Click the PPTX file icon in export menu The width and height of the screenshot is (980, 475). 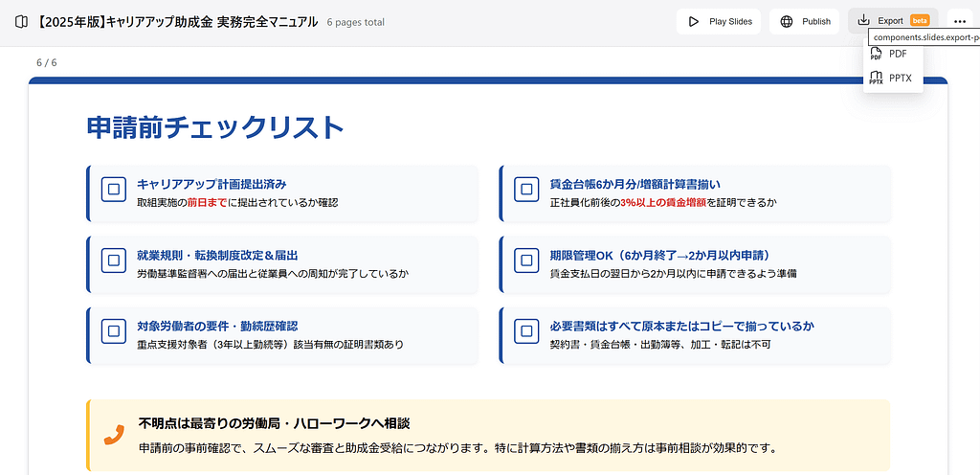[x=876, y=79]
